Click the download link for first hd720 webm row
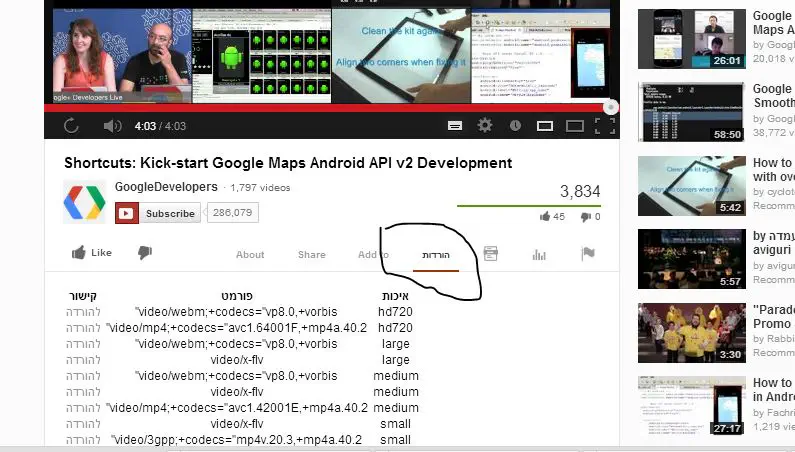 tap(84, 312)
